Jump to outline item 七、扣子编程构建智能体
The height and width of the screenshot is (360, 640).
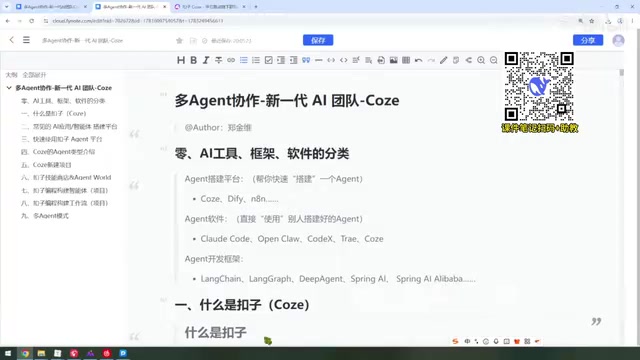click(64, 191)
